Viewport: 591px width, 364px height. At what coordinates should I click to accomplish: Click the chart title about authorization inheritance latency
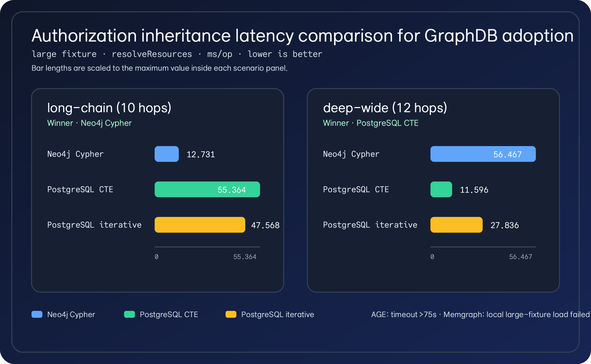302,36
